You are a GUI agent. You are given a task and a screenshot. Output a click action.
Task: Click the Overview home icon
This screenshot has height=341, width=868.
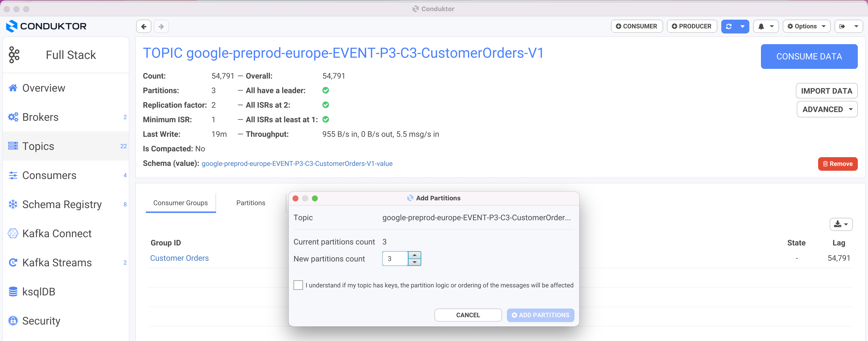point(13,88)
